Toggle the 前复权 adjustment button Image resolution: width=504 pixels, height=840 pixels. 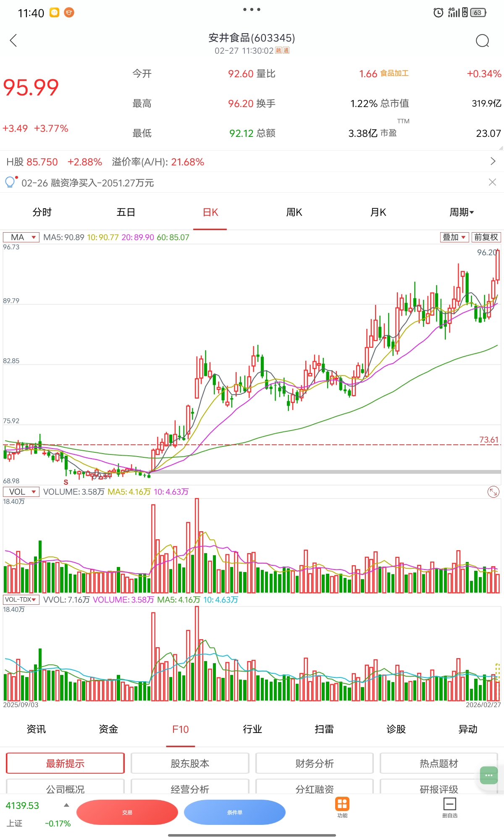tap(486, 237)
